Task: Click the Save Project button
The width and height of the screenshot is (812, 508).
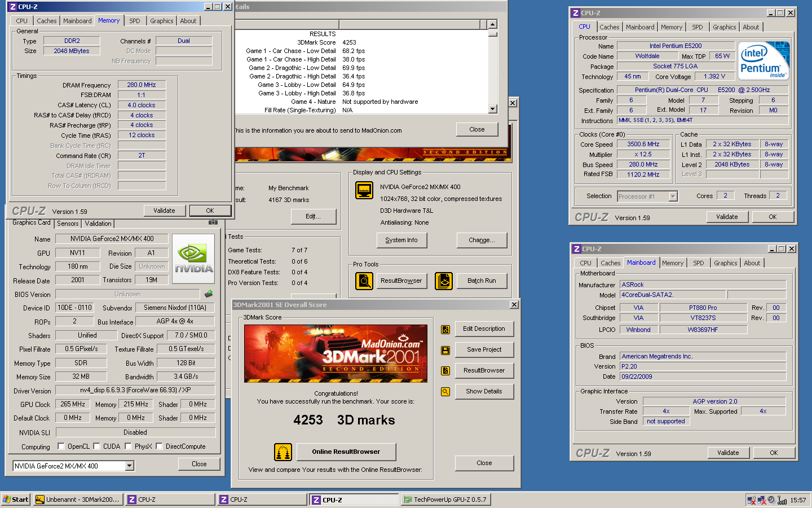Action: coord(484,350)
